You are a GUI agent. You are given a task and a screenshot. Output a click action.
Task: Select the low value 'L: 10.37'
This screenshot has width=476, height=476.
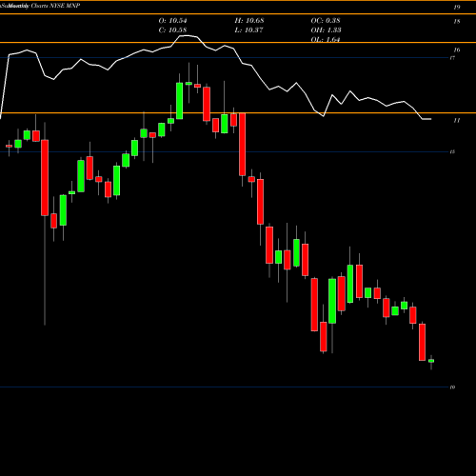pyautogui.click(x=249, y=30)
